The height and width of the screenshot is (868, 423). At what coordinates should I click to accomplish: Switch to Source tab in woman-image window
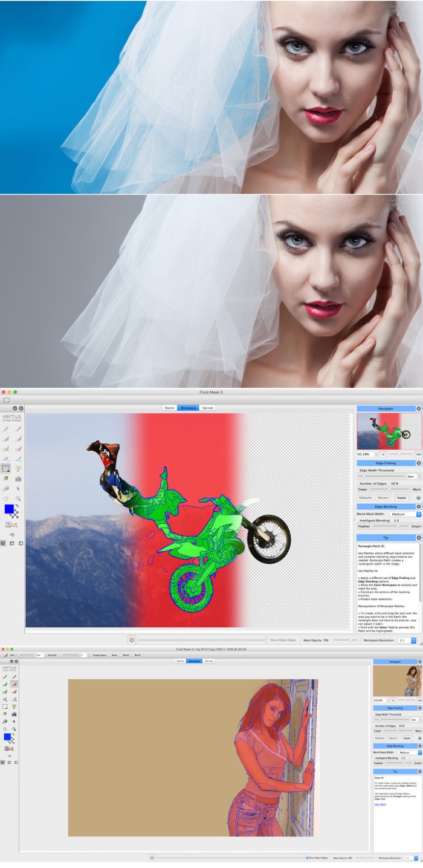[x=179, y=661]
